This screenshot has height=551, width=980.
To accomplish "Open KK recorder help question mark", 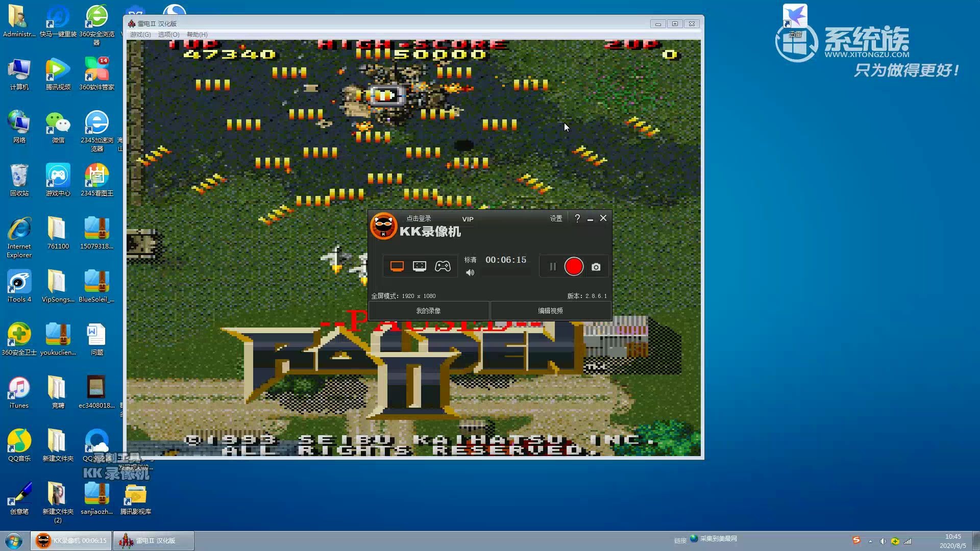I will pyautogui.click(x=577, y=218).
